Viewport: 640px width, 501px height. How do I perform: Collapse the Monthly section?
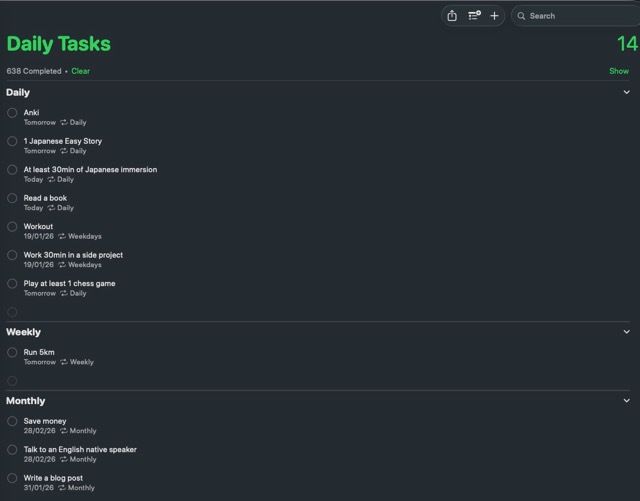[627, 401]
